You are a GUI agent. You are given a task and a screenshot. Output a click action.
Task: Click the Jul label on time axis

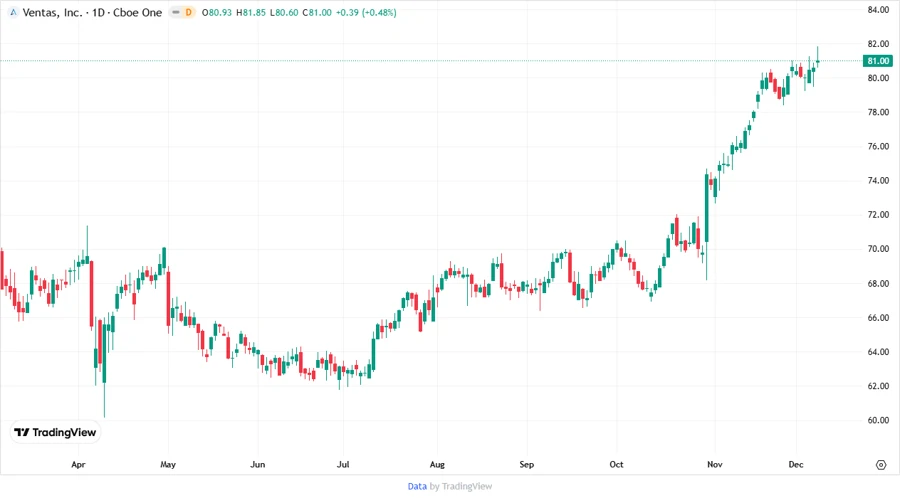pyautogui.click(x=343, y=465)
